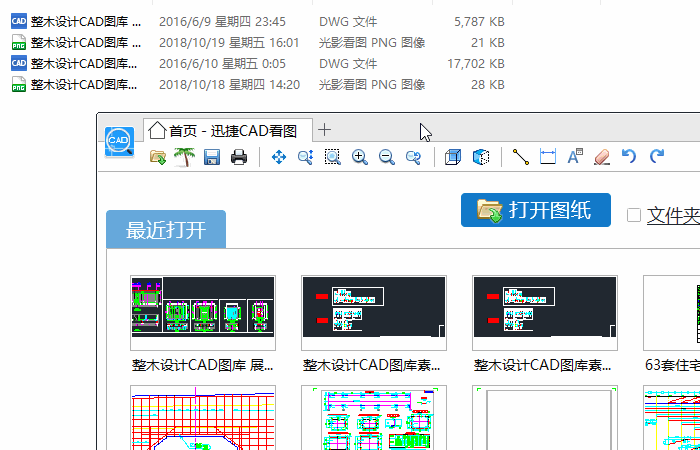Viewport: 700px width, 450px height.
Task: Toggle the 文件夹 checkbox
Action: pyautogui.click(x=633, y=215)
